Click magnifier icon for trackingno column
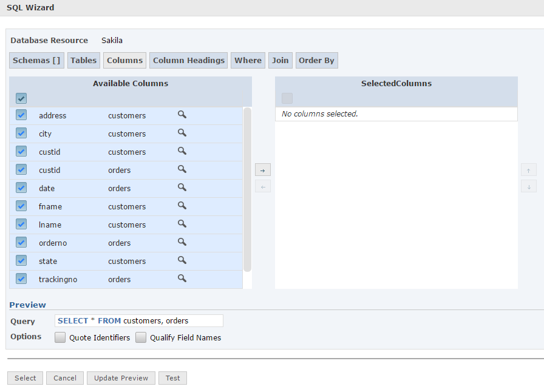 point(182,279)
